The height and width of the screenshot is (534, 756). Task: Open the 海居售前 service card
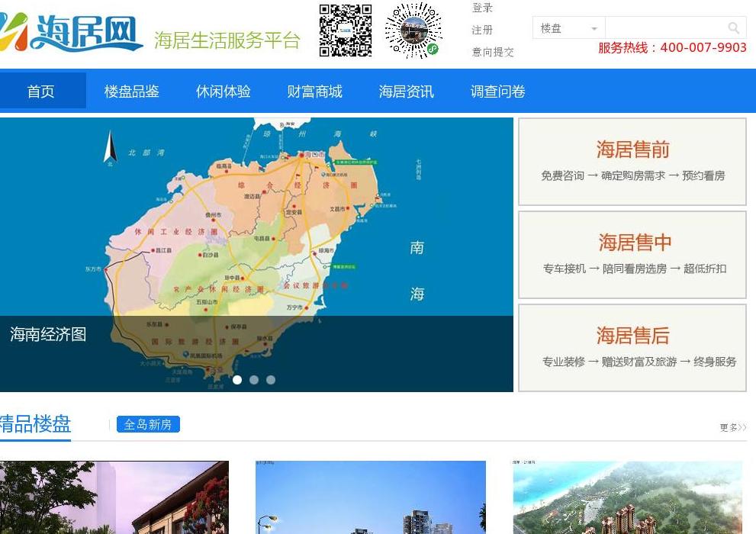(632, 162)
